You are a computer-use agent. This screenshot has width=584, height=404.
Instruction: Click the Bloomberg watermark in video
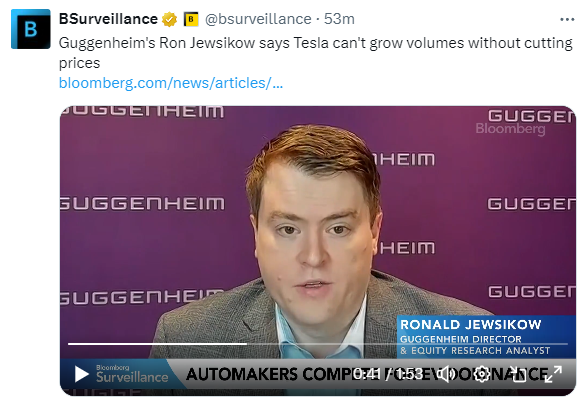tap(510, 129)
